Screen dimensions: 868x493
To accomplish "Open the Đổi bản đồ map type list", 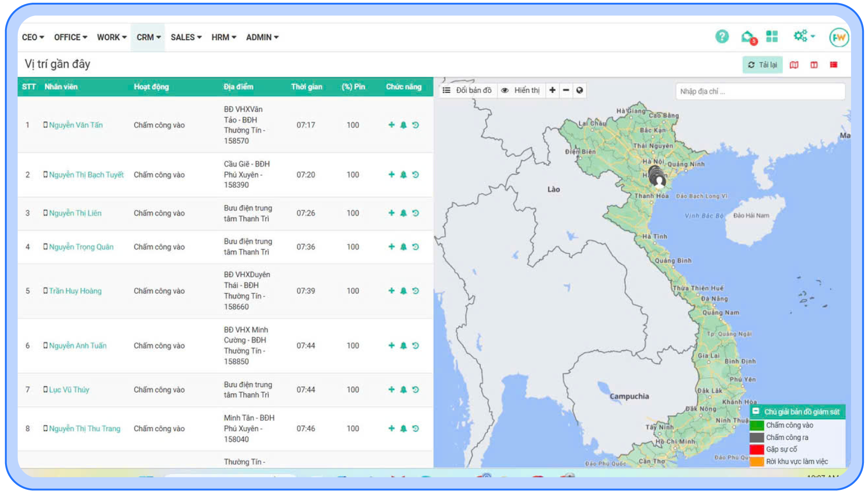I will pyautogui.click(x=467, y=90).
